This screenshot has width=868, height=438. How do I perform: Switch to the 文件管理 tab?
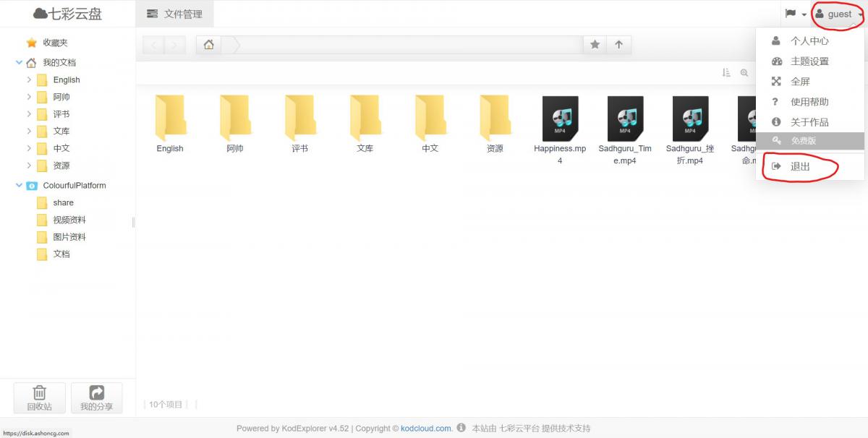click(174, 14)
